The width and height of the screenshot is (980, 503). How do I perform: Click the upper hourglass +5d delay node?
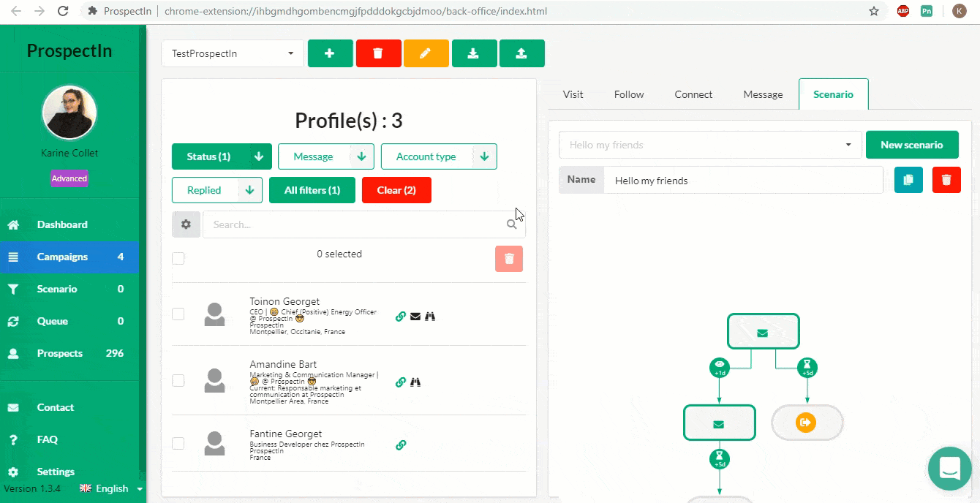[x=807, y=368]
